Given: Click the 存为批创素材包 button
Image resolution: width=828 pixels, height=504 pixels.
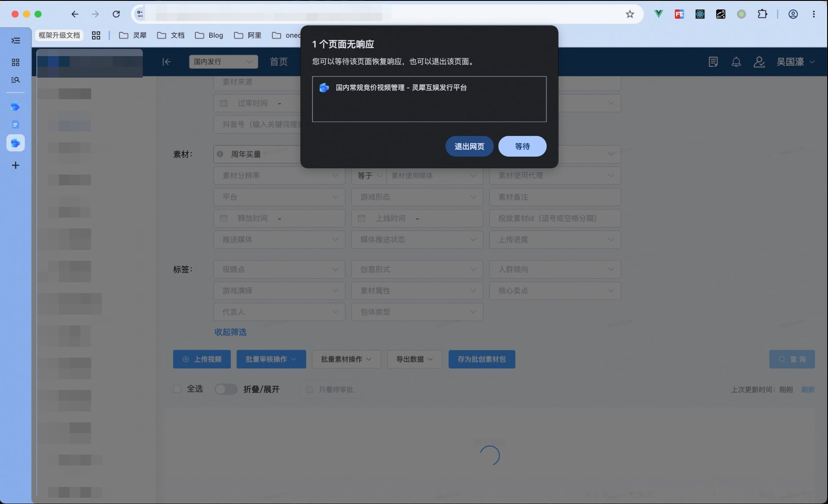Looking at the screenshot, I should [x=482, y=359].
